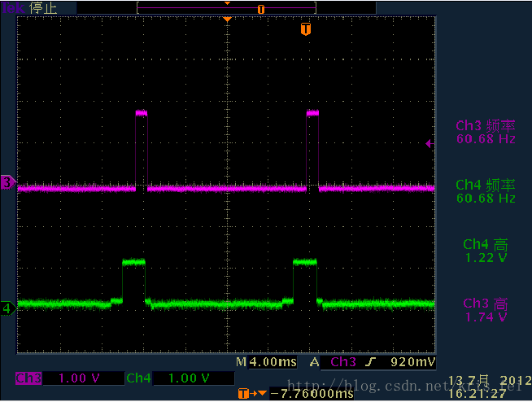Click the -7.76000ms delay readout
The width and height of the screenshot is (532, 402).
point(312,394)
